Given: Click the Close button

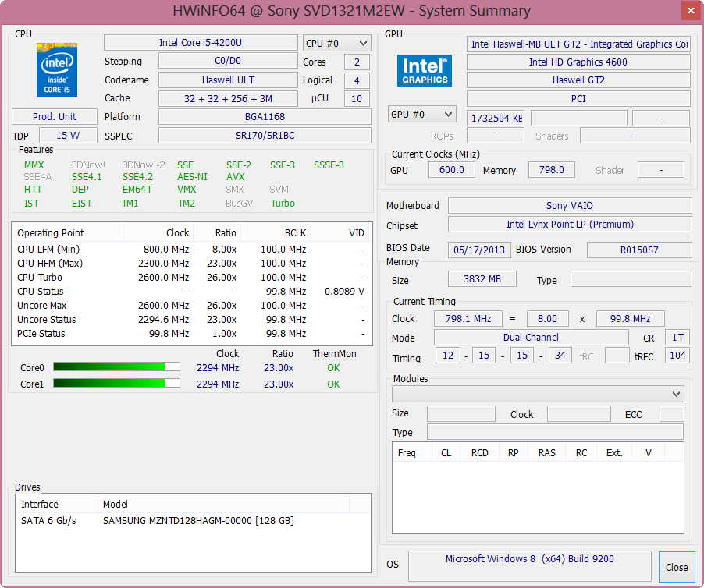Looking at the screenshot, I should point(677,568).
